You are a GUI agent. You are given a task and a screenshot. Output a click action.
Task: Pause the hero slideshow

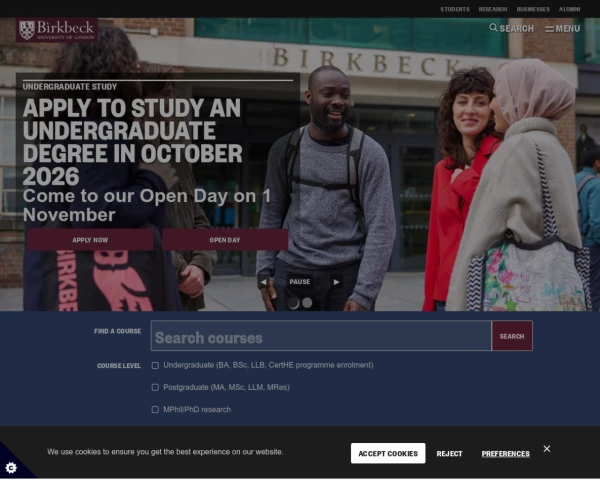[x=300, y=282]
